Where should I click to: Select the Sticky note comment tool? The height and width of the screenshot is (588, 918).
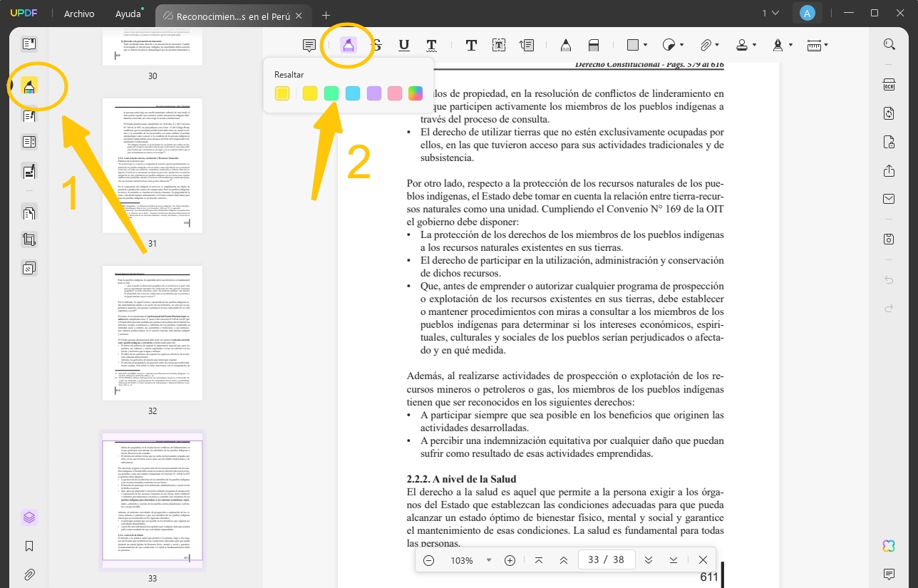309,45
